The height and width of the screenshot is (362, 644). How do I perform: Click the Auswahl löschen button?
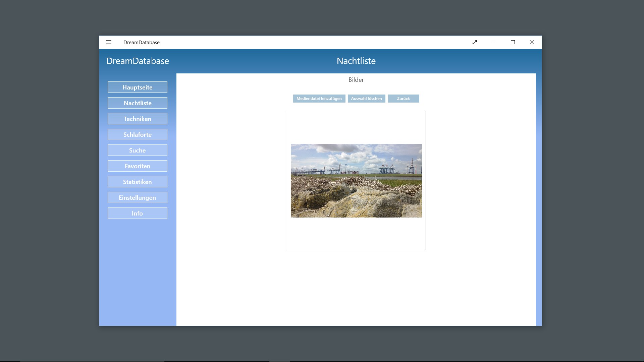point(366,99)
